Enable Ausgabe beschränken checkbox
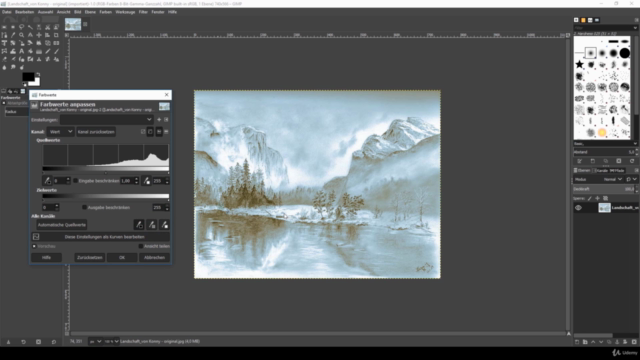Image resolution: width=640 pixels, height=360 pixels. pyautogui.click(x=84, y=207)
